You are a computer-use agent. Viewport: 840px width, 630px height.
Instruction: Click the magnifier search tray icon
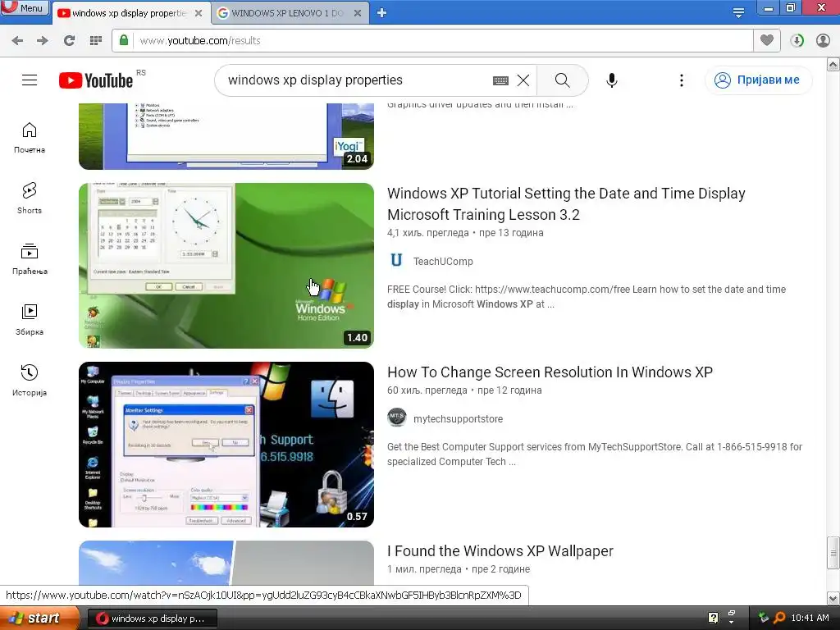click(779, 618)
